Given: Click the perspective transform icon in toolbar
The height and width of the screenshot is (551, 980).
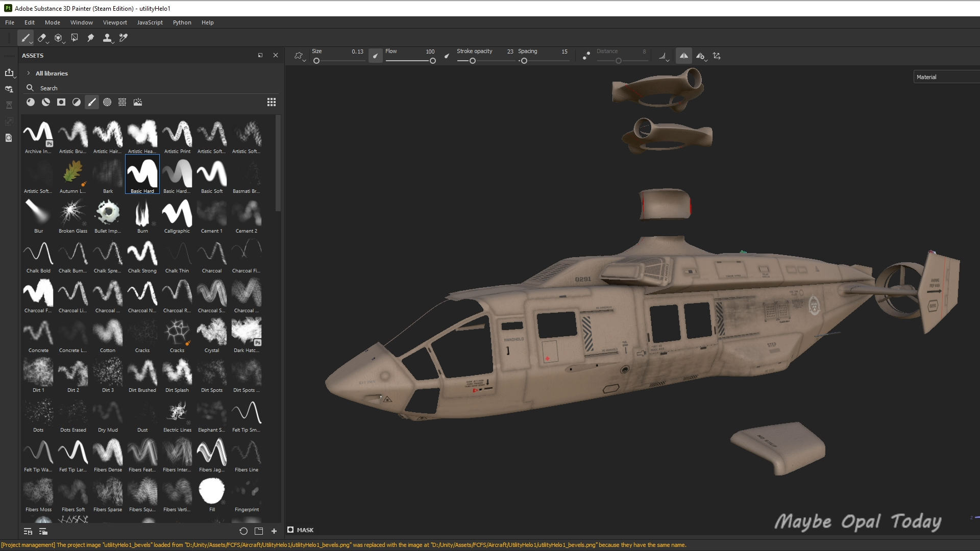Looking at the screenshot, I should 717,56.
